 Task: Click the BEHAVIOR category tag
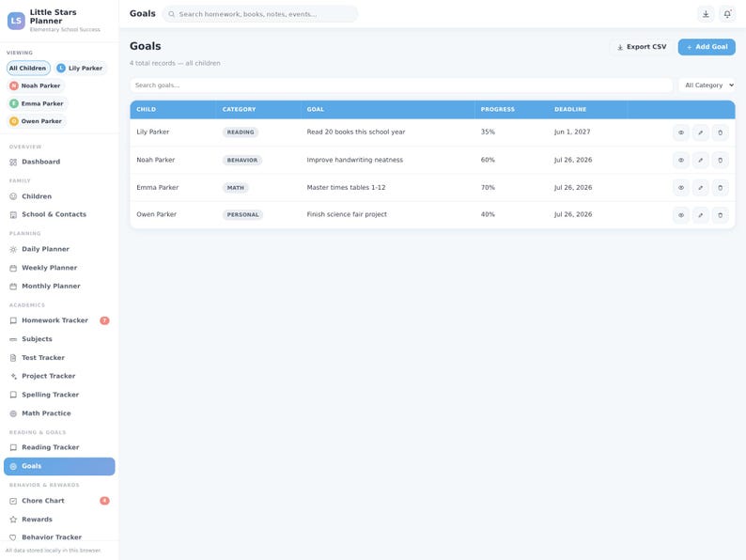[x=242, y=161]
